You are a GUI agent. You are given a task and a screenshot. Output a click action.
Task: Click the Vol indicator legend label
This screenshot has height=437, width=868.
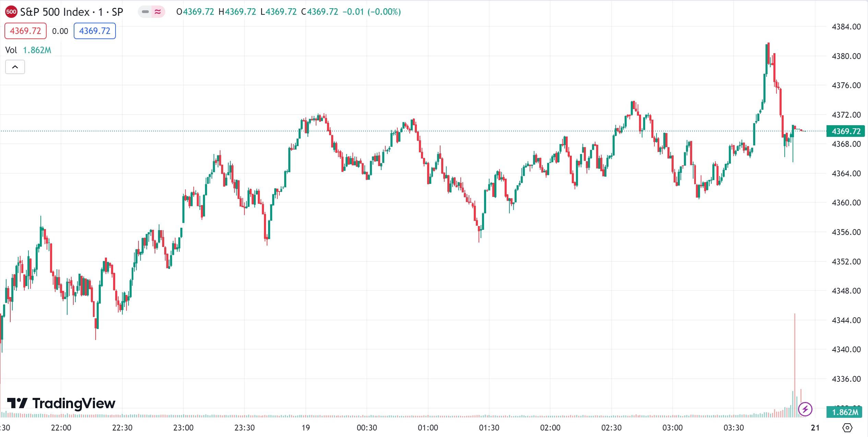11,50
